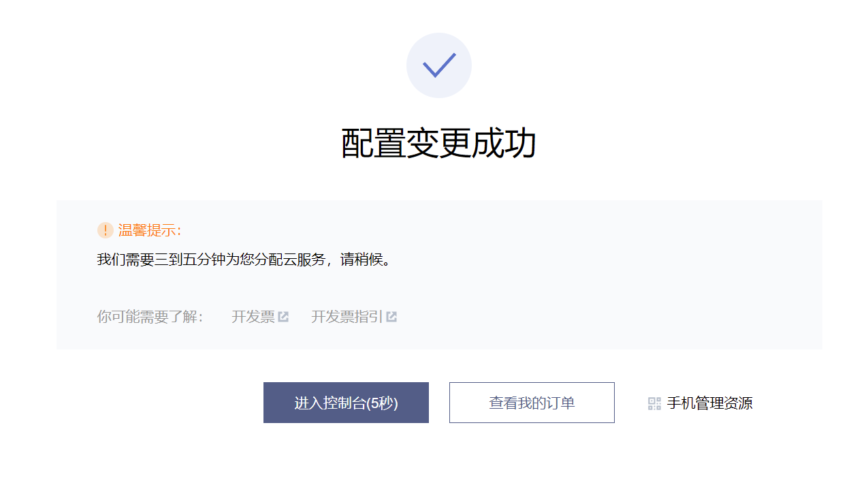
Task: Click the 你可能需要了解 label
Action: pos(150,317)
